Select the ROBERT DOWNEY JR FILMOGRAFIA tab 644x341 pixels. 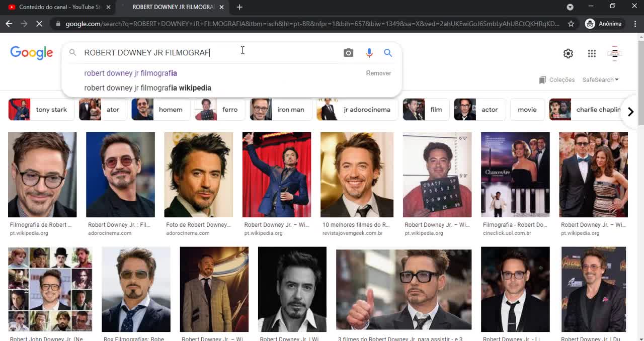(x=173, y=7)
